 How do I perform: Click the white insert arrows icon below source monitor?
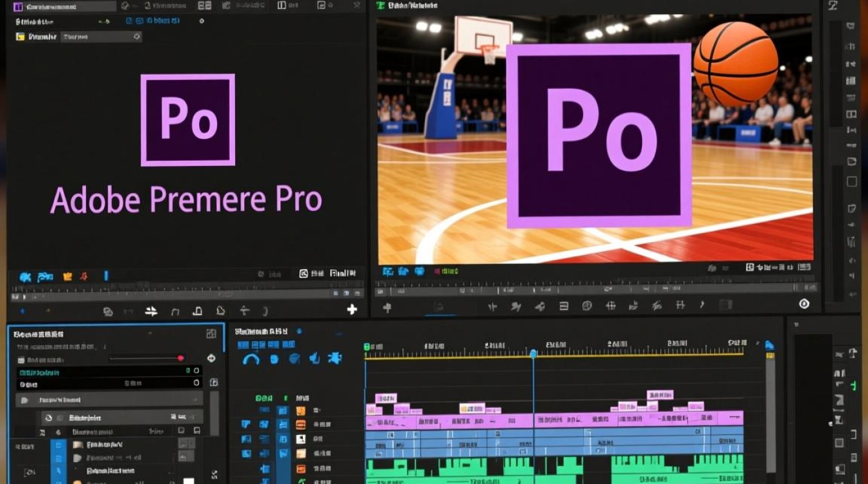[151, 311]
